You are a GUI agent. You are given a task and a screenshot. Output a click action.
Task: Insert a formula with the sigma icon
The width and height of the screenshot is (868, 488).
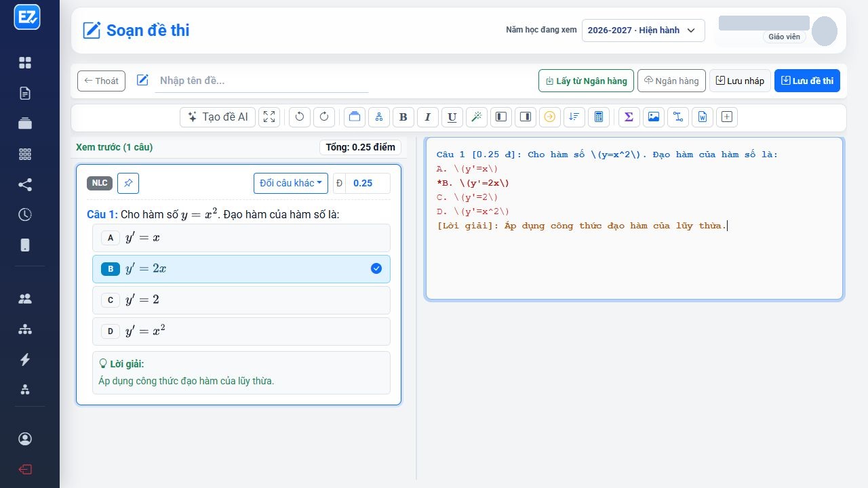pos(629,117)
